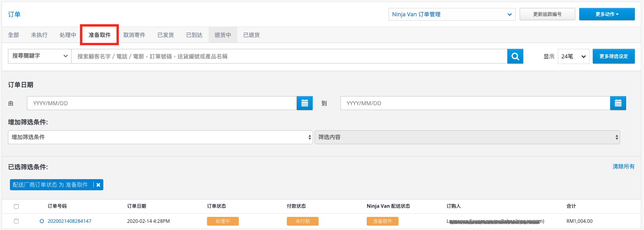Image resolution: width=644 pixels, height=230 pixels.
Task: Open the end date calendar picker icon
Action: (x=618, y=103)
